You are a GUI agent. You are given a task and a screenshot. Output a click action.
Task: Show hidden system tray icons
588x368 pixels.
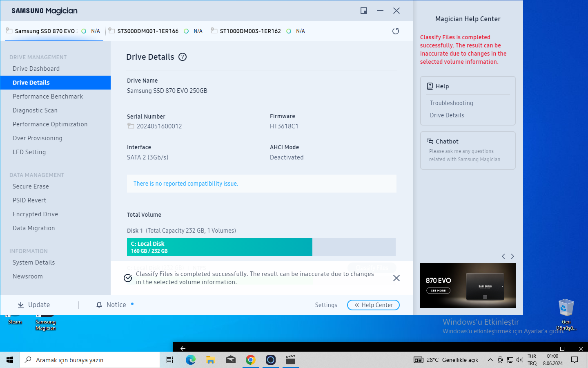click(x=490, y=360)
